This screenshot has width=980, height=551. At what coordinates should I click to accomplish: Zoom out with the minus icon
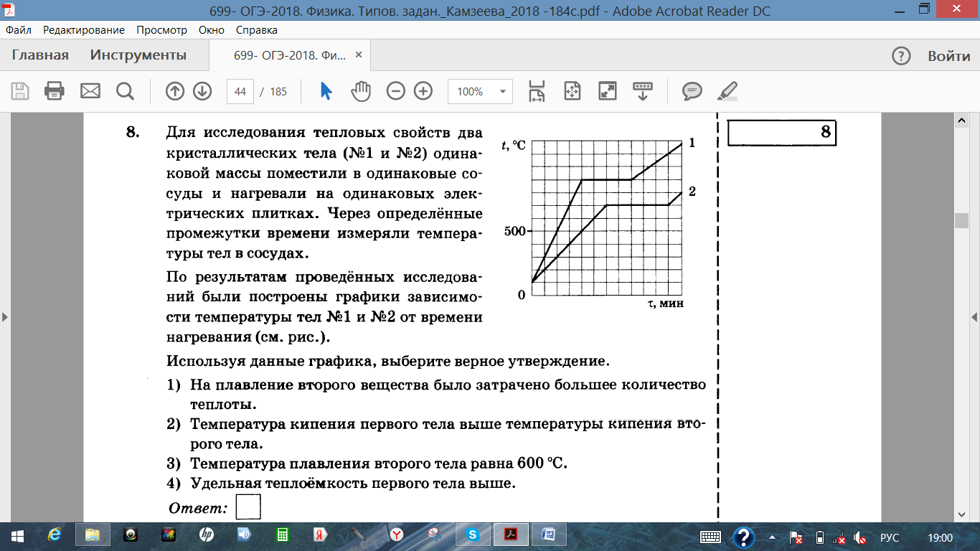[x=396, y=91]
